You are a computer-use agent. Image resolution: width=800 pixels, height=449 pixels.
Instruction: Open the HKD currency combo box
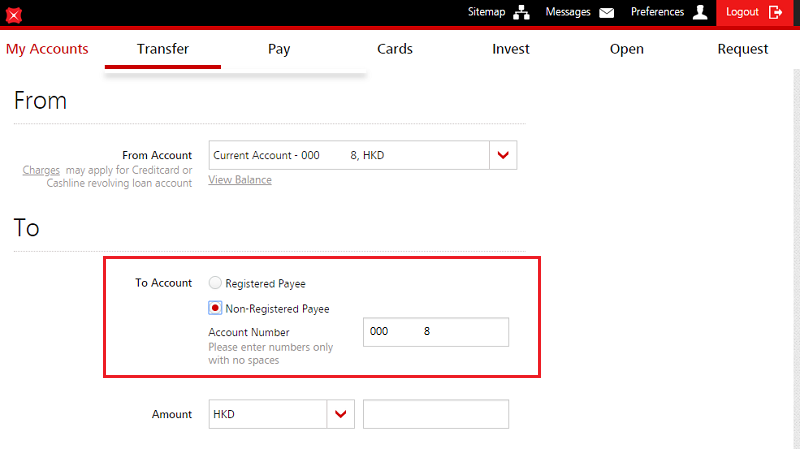(268, 414)
